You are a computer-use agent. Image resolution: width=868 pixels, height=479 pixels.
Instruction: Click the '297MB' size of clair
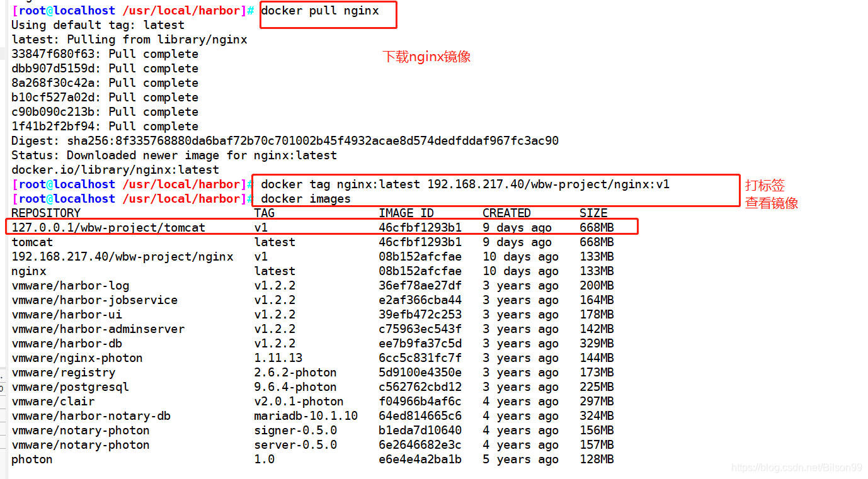click(x=597, y=402)
